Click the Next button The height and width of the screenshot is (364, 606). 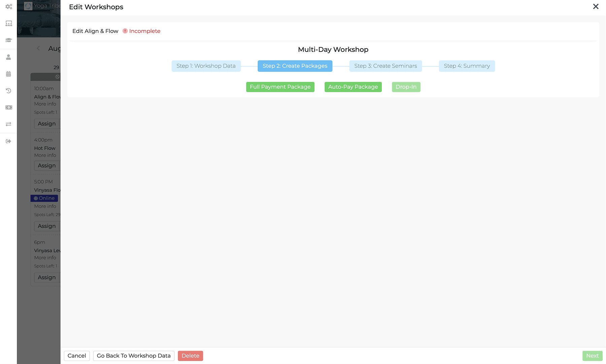point(593,356)
